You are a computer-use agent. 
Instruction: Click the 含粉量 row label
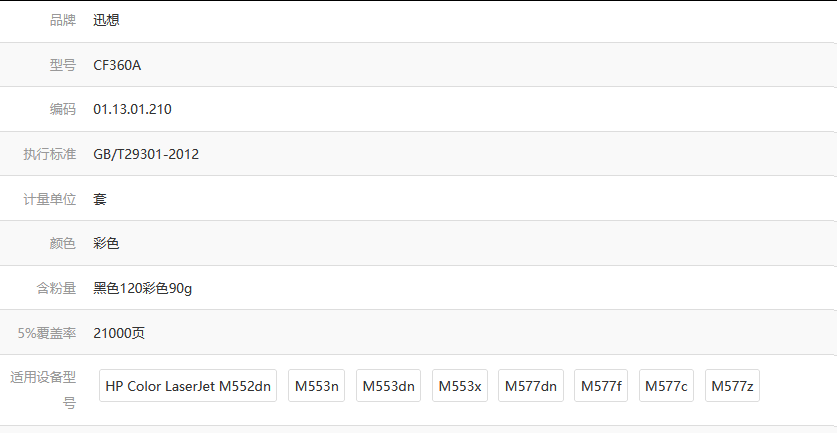(x=56, y=288)
